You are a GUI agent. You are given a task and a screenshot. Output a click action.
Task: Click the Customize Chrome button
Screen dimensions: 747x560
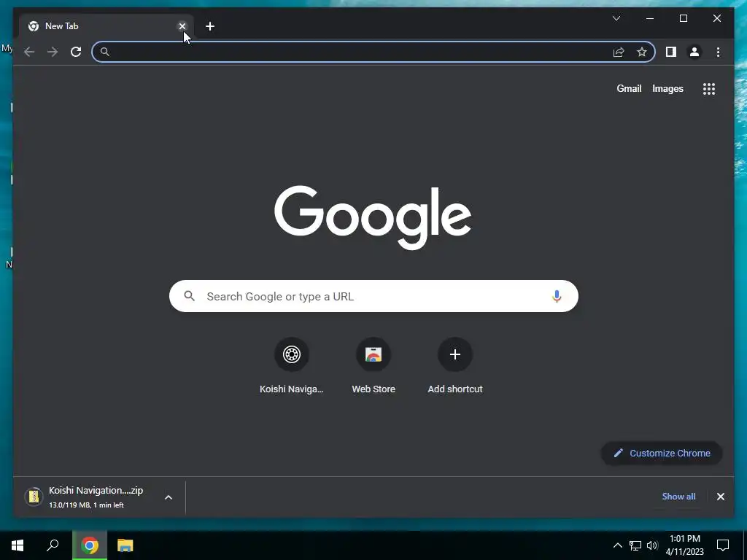click(662, 454)
